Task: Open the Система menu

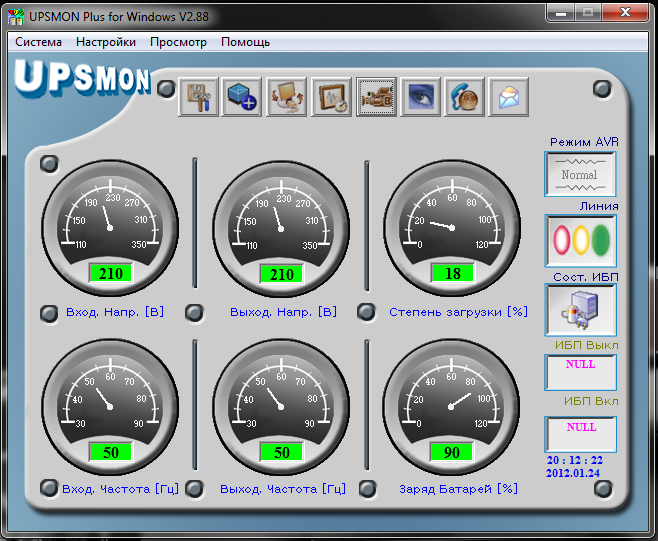Action: (x=38, y=42)
